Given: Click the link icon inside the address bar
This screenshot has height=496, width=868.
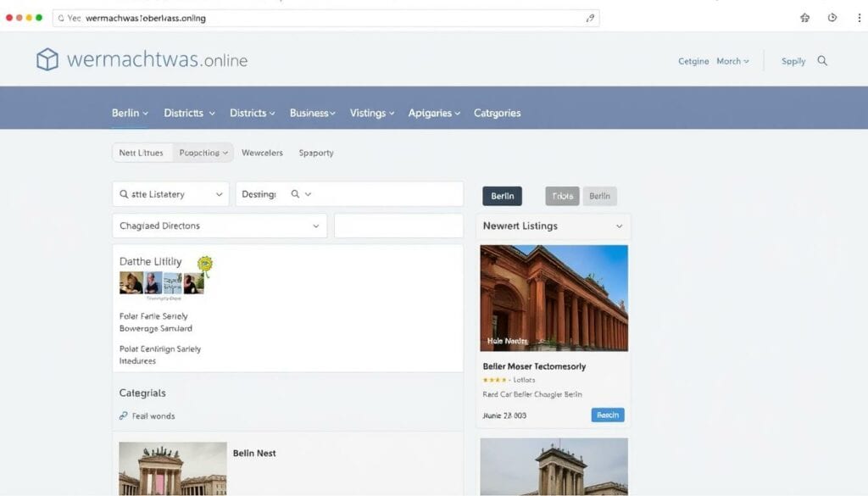Looking at the screenshot, I should click(590, 18).
